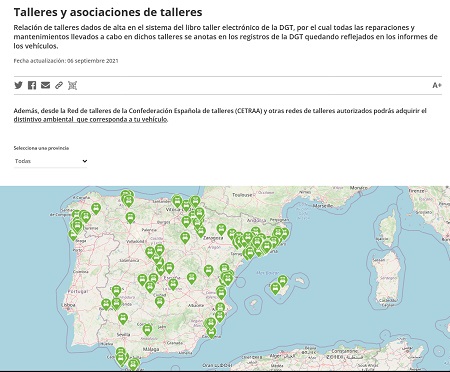Increase font size with A+ button

pos(437,85)
